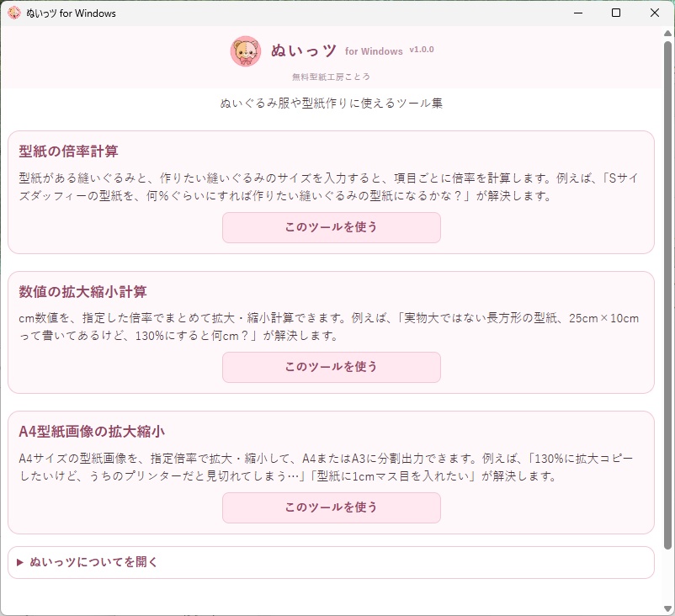Use the 数値の拡大縮小計算 tool button

click(x=332, y=367)
